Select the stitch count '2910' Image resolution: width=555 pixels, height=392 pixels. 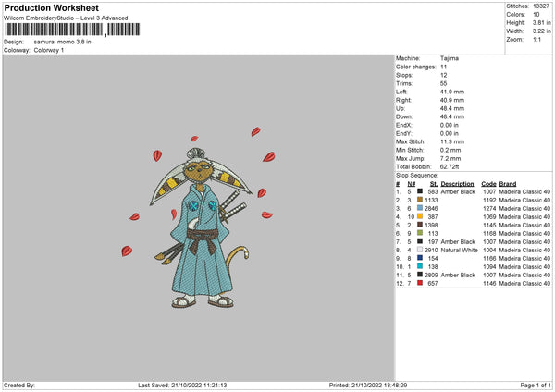tap(431, 251)
